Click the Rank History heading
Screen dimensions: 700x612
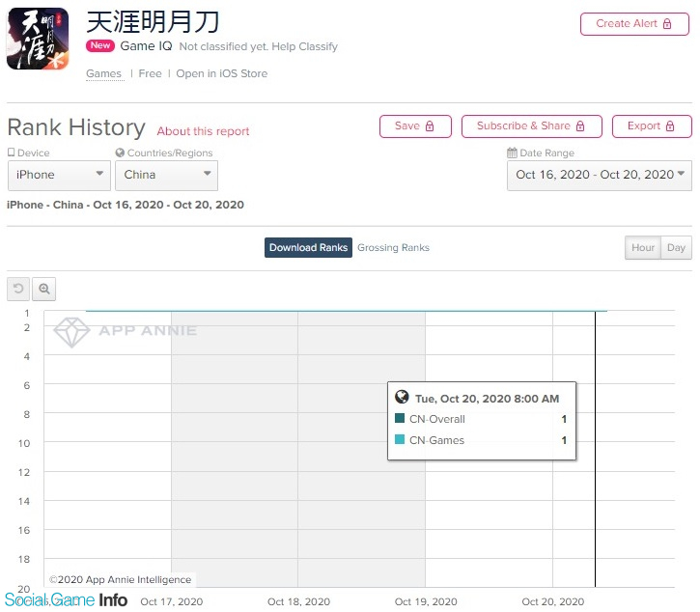pos(76,127)
